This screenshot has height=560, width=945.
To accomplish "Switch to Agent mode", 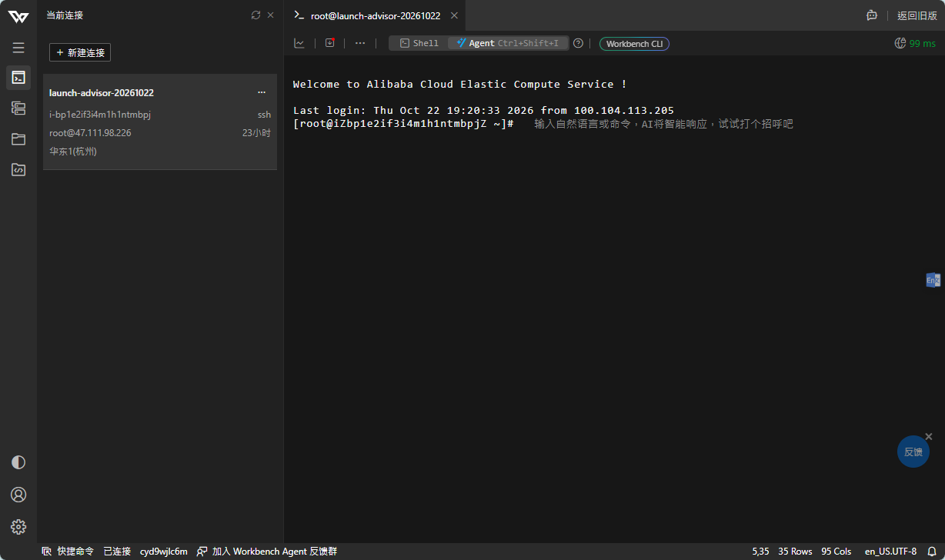I will 508,43.
